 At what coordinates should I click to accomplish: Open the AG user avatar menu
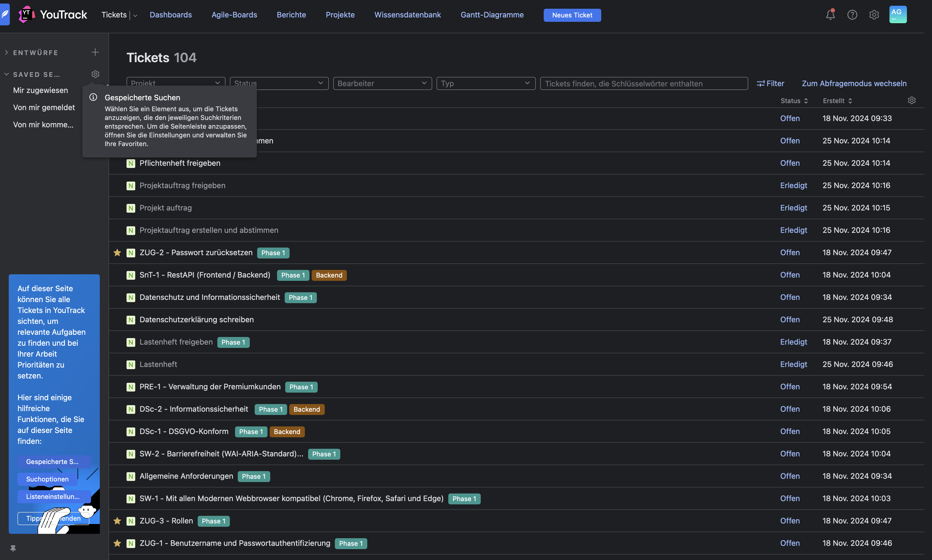[x=898, y=15]
